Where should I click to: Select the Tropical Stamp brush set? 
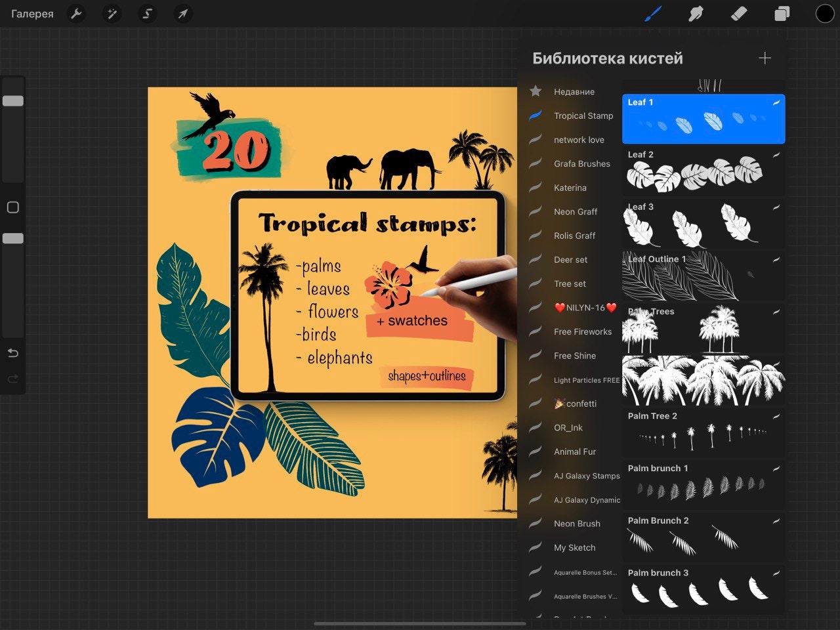[572, 115]
